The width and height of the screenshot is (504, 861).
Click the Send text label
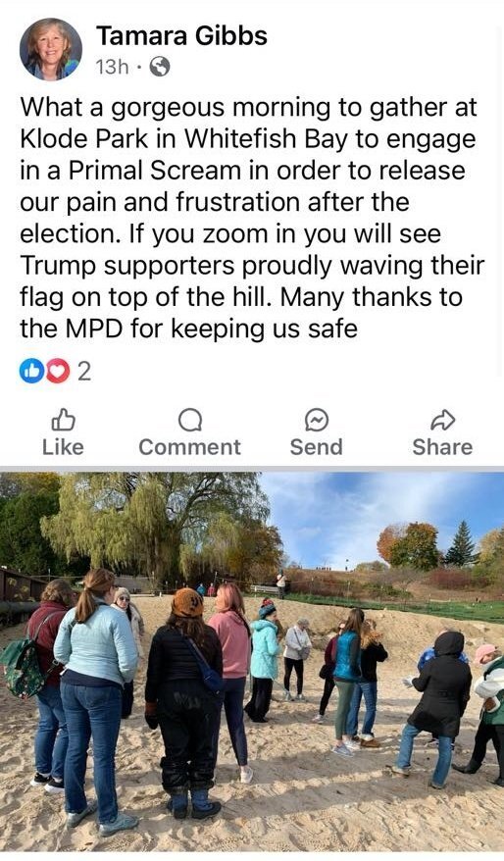(317, 447)
